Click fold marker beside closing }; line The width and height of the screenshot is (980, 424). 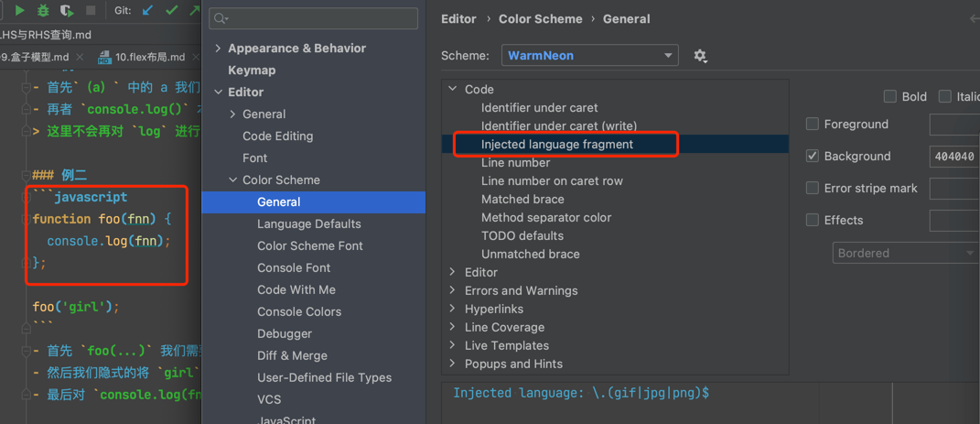tap(26, 263)
